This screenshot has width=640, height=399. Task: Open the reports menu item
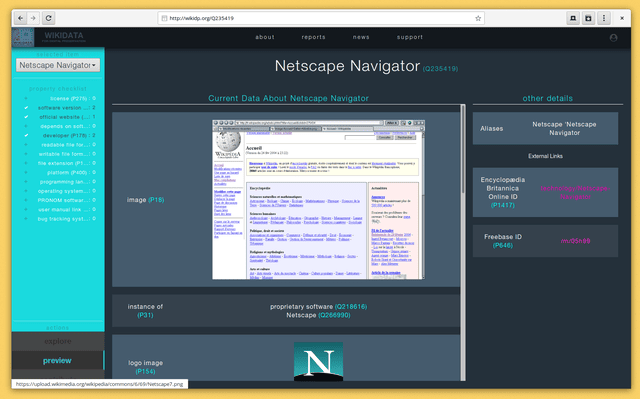pos(313,37)
